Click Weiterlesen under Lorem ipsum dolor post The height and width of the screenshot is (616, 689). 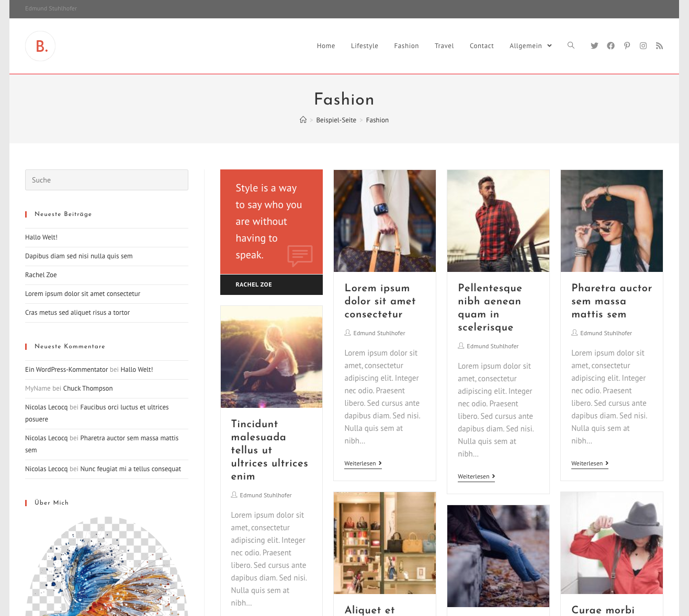[x=363, y=463]
